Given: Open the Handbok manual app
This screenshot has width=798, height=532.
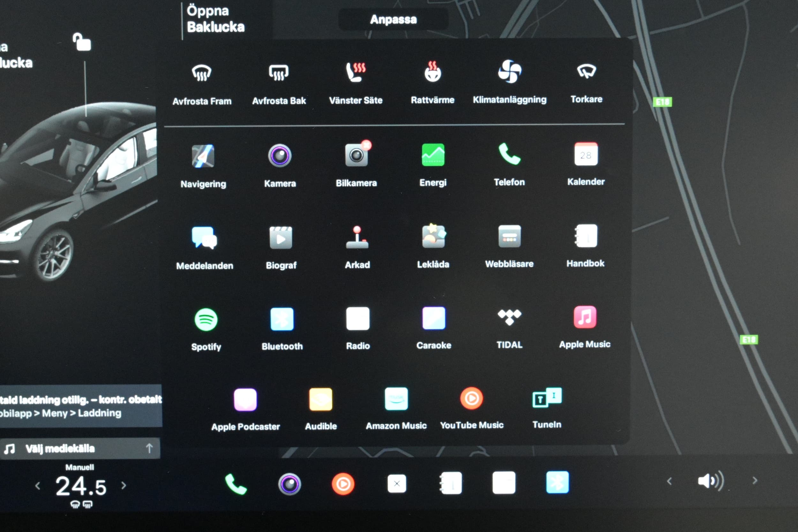Looking at the screenshot, I should pyautogui.click(x=586, y=236).
